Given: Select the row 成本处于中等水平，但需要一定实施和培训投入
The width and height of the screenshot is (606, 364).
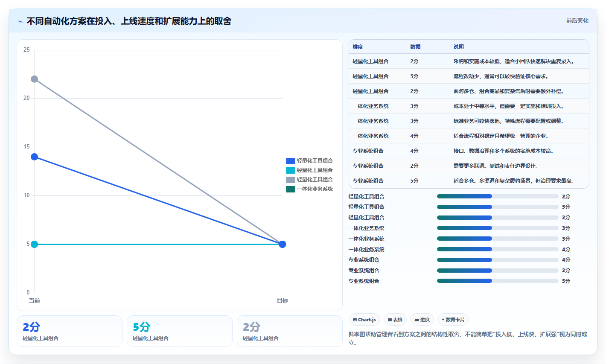Looking at the screenshot, I should 469,106.
